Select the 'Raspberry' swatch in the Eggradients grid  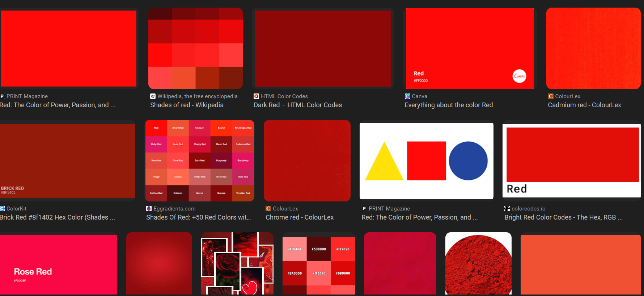[x=243, y=160]
